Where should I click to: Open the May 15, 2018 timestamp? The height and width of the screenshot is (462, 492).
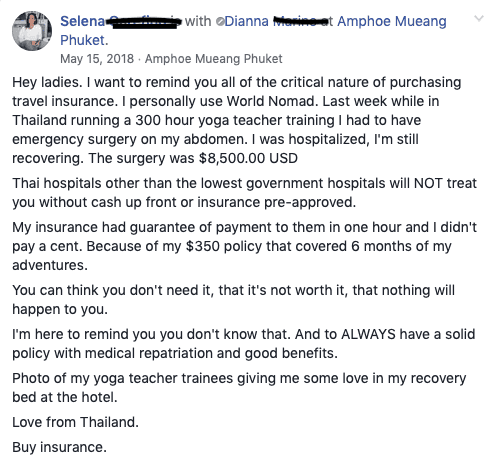(x=97, y=59)
